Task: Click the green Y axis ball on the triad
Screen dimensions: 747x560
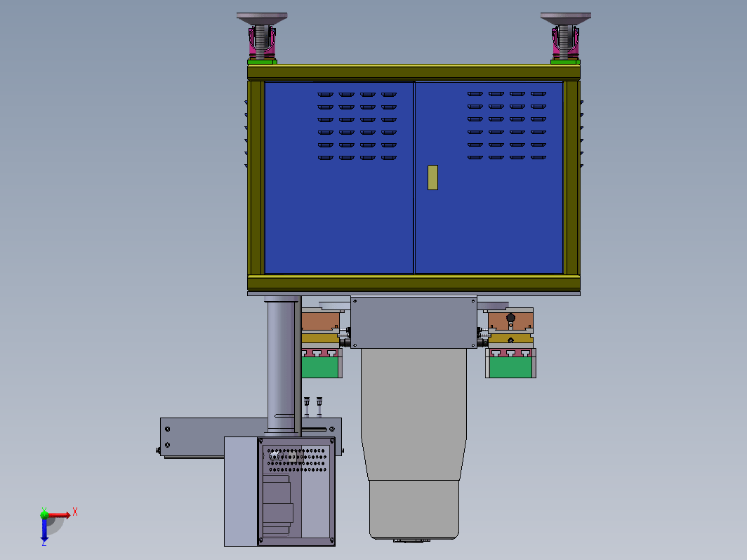Action: [44, 514]
